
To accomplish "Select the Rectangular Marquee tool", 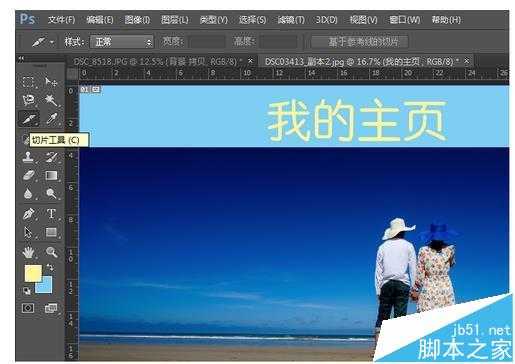I will pyautogui.click(x=28, y=82).
